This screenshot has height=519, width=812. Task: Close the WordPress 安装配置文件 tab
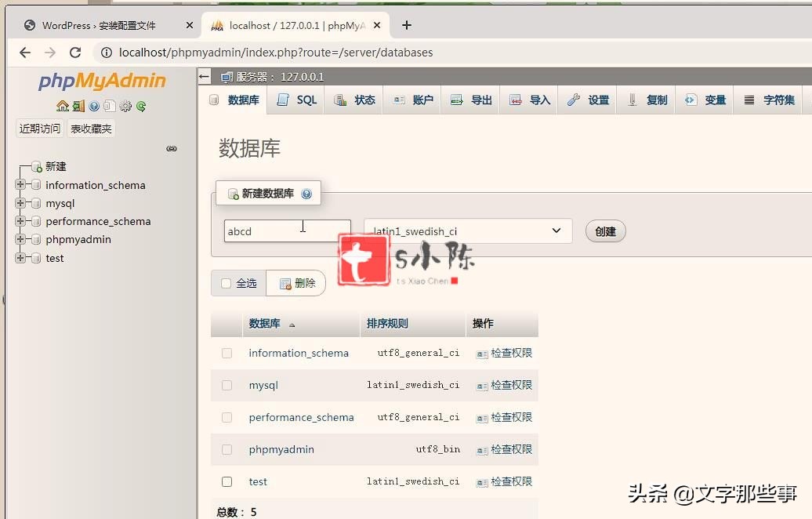click(x=190, y=25)
